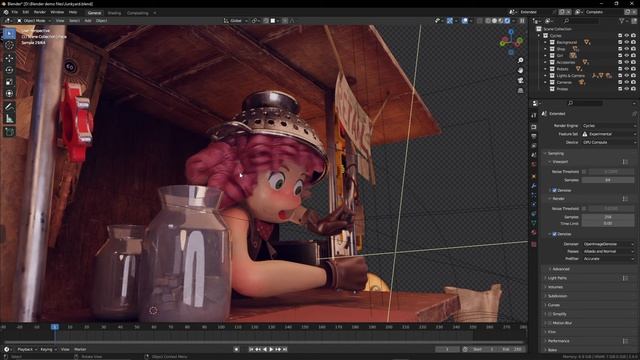Open the File menu

[15, 12]
